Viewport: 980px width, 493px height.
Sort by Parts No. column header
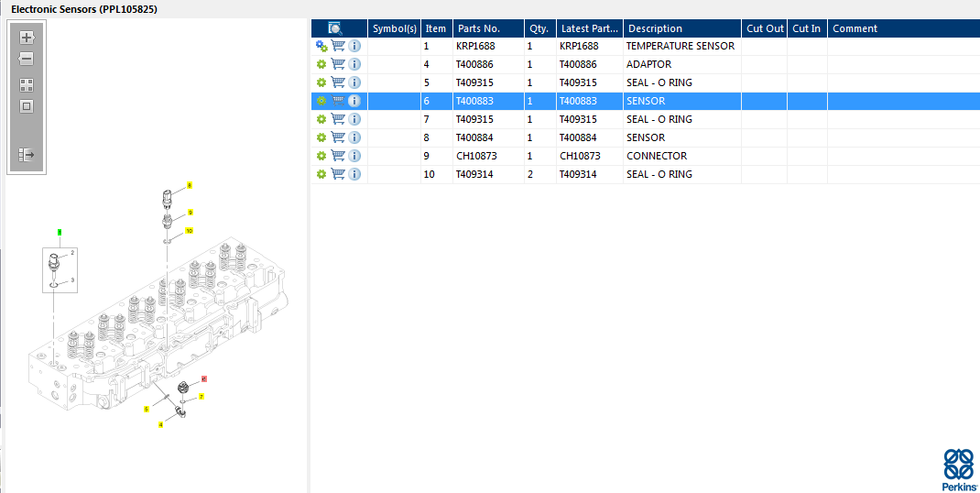pyautogui.click(x=489, y=28)
